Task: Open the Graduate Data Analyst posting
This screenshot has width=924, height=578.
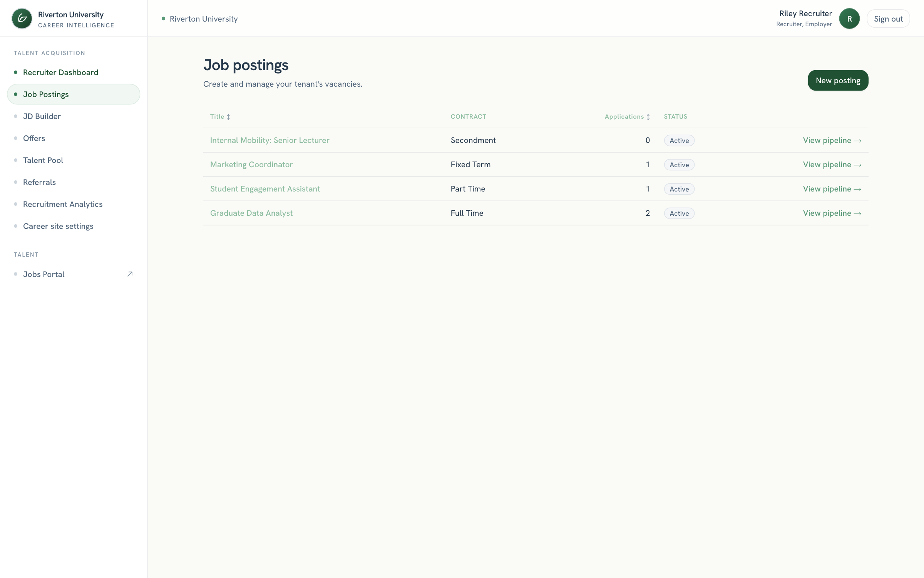Action: (x=251, y=213)
